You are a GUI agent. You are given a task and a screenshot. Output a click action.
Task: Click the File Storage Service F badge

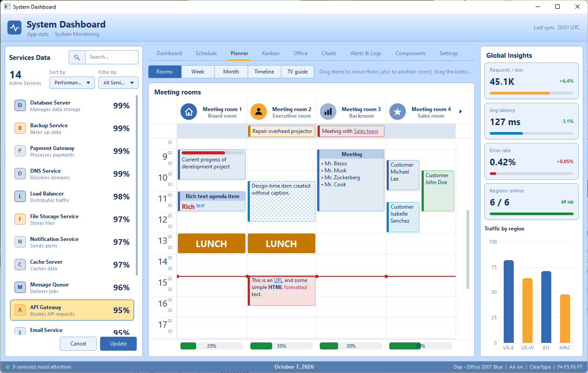coord(20,220)
